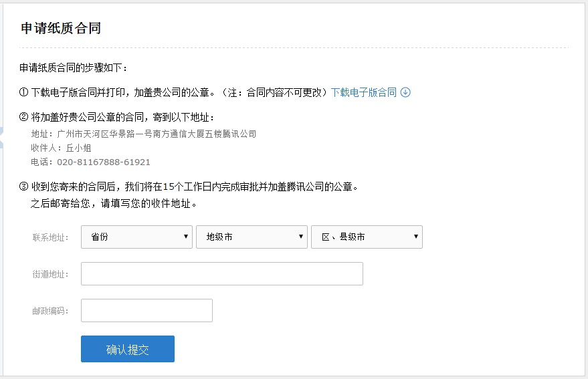
Task: Click the Guangzhou mailing address line
Action: [144, 134]
